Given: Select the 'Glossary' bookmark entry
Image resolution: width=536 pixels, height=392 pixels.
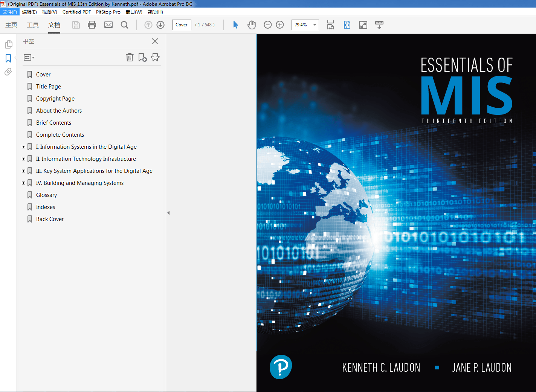Looking at the screenshot, I should tap(46, 195).
